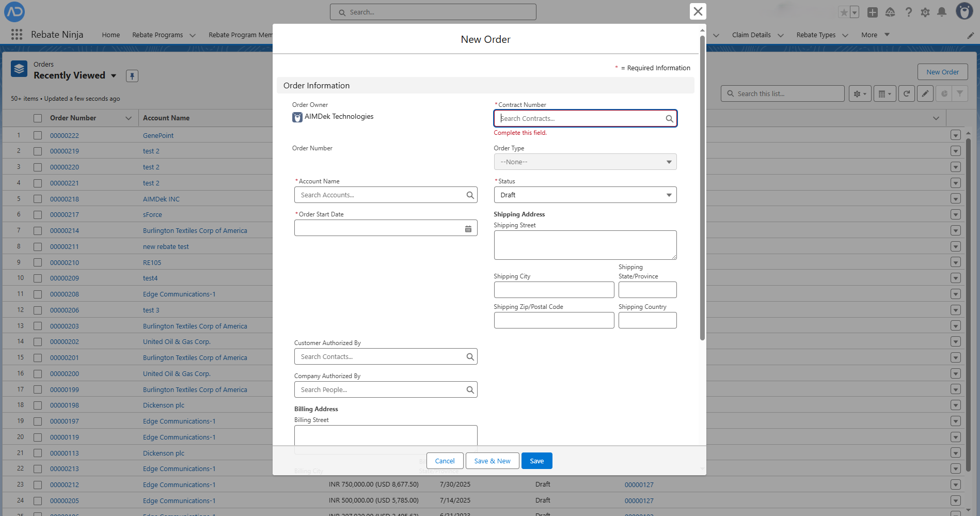This screenshot has height=516, width=980.
Task: Open the Recently Viewed list view dropdown
Action: pos(114,76)
